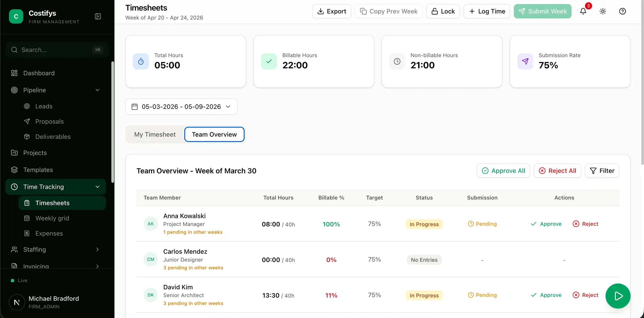Click Total Hours stopwatch icon
Viewport: 644px width, 318px height.
(141, 61)
